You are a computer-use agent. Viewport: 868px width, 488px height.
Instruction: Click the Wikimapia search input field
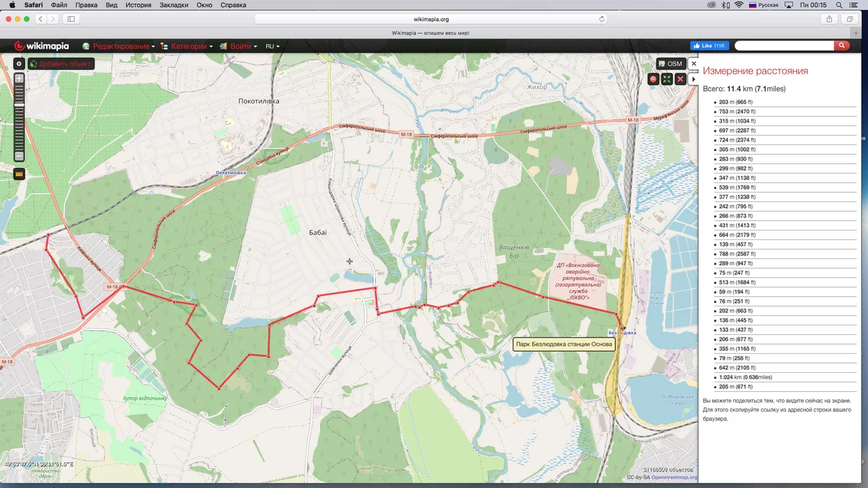784,45
